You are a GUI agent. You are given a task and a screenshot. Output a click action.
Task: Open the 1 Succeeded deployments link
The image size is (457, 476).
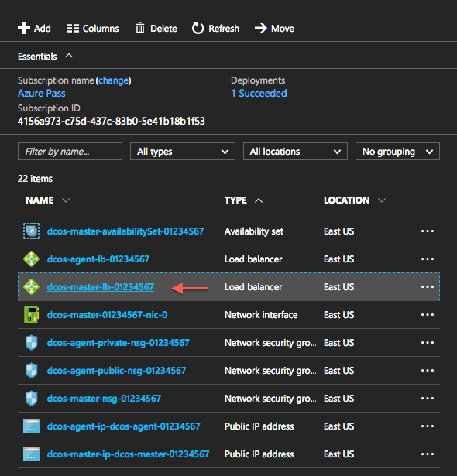[x=259, y=93]
